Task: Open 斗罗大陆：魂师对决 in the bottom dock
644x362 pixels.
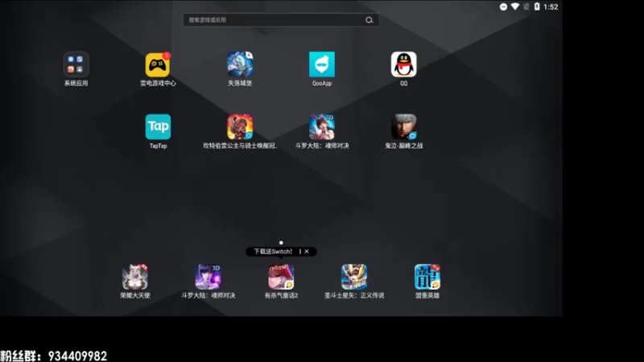Action: (x=208, y=277)
